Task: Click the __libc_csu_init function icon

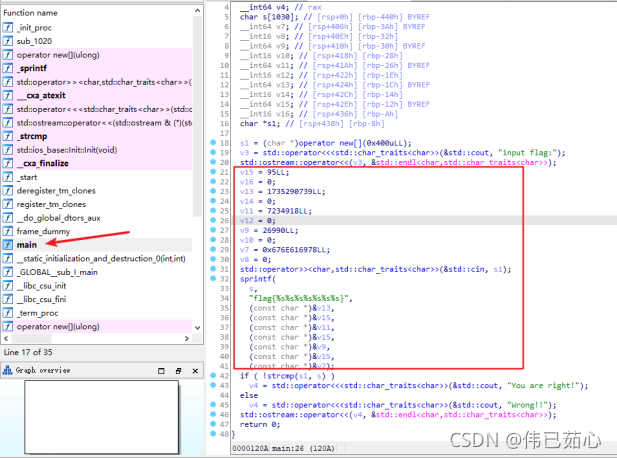Action: (7, 286)
